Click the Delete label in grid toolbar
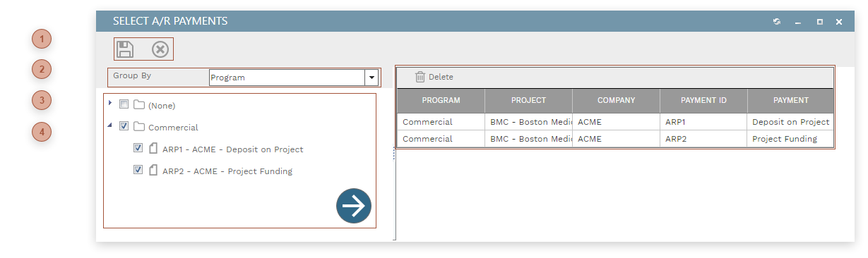868x258 pixels. point(441,78)
